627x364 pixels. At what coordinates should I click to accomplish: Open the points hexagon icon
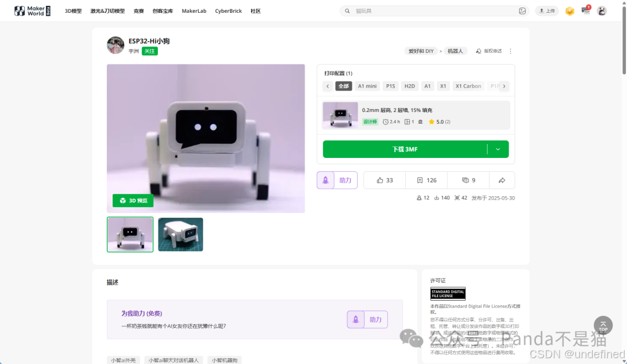[x=570, y=11]
